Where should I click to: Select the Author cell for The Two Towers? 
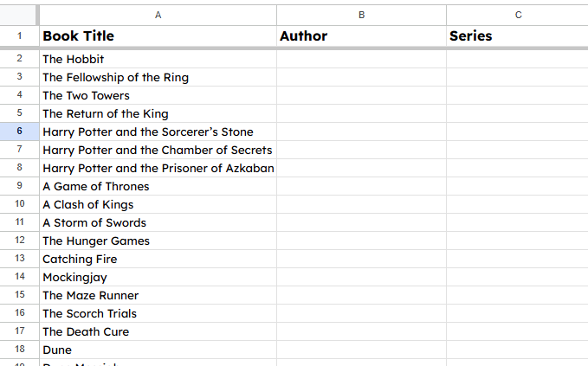(x=361, y=95)
